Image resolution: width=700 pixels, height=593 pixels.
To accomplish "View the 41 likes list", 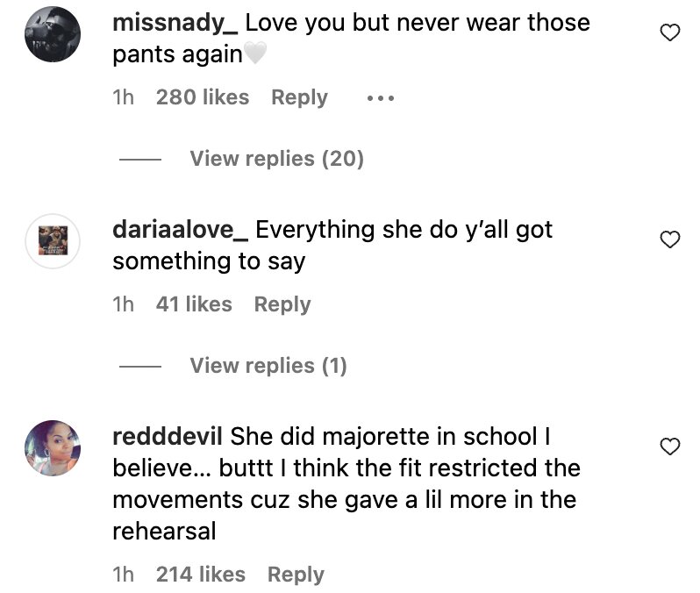I will tap(194, 304).
